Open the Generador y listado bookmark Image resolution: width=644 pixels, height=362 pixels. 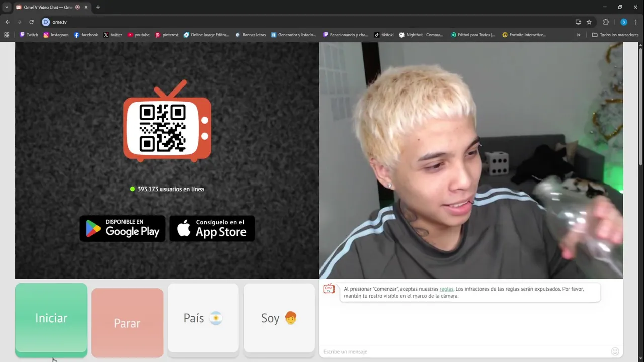click(293, 35)
